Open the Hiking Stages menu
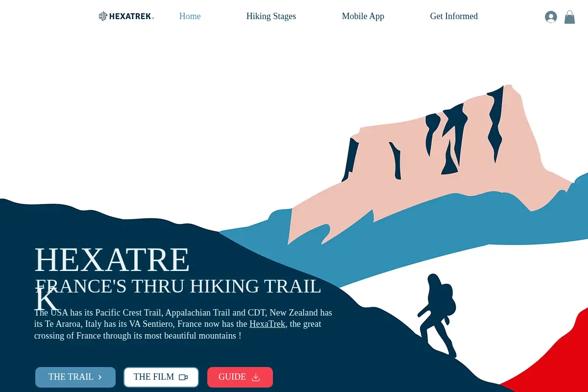The width and height of the screenshot is (588, 392). (271, 16)
